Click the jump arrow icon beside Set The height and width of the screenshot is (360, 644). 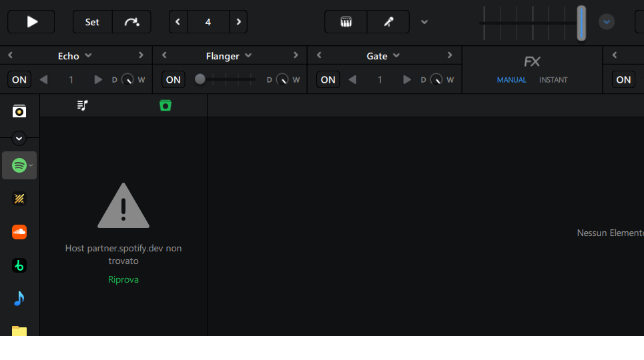[x=131, y=22]
